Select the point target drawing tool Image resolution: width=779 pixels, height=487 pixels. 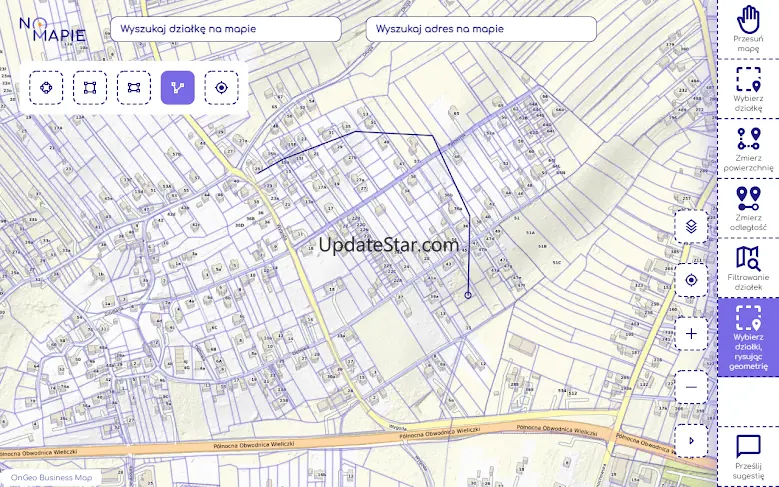coord(222,88)
